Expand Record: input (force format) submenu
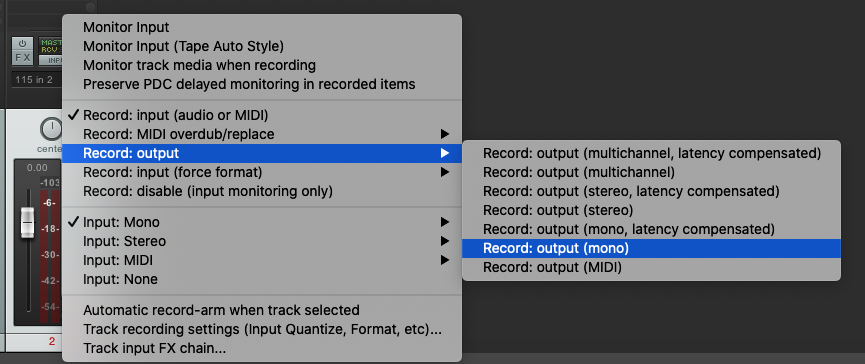Viewport: 865px width, 364px height. (261, 173)
